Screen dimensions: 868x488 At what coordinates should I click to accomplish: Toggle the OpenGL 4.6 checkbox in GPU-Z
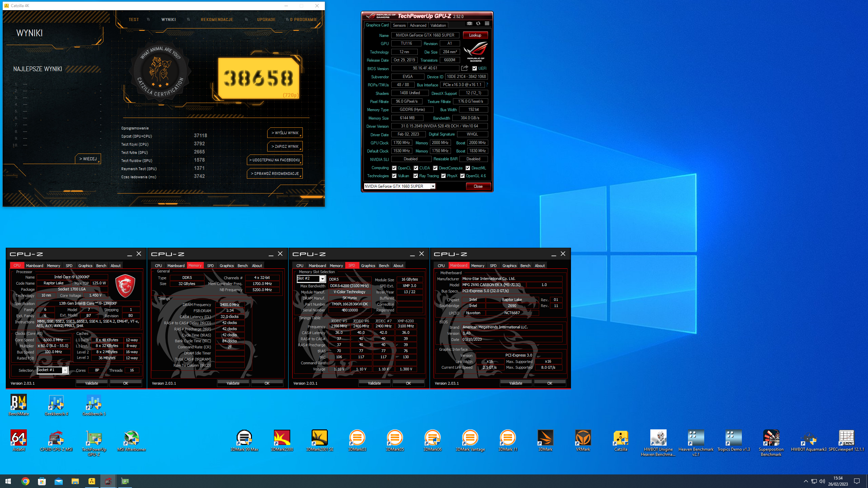coord(462,176)
